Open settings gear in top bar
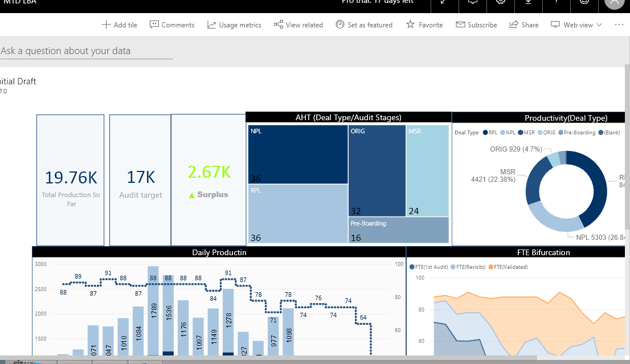The image size is (630, 364). [501, 2]
